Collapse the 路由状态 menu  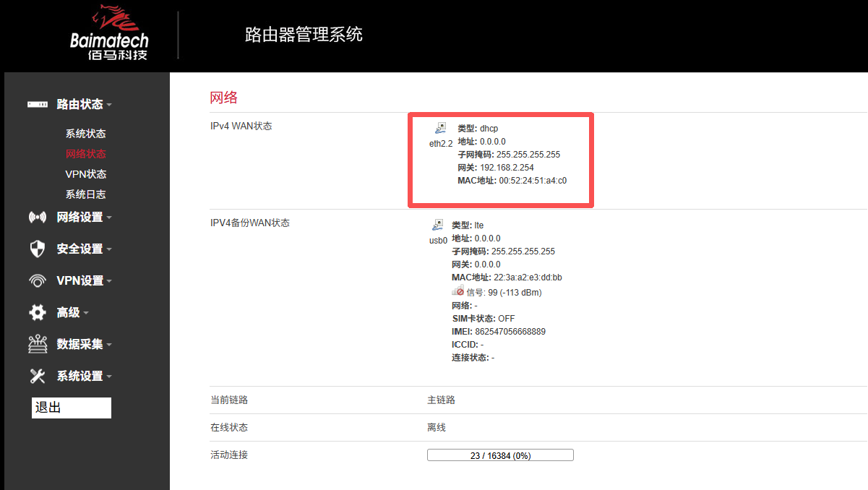[x=108, y=103]
